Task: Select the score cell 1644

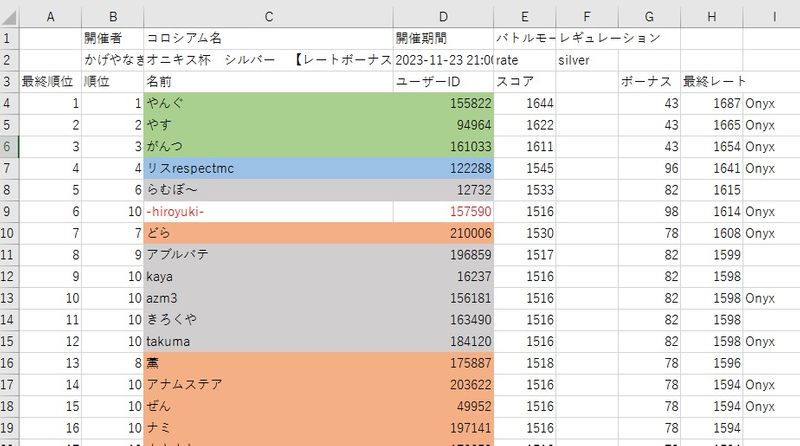Action: (x=525, y=103)
